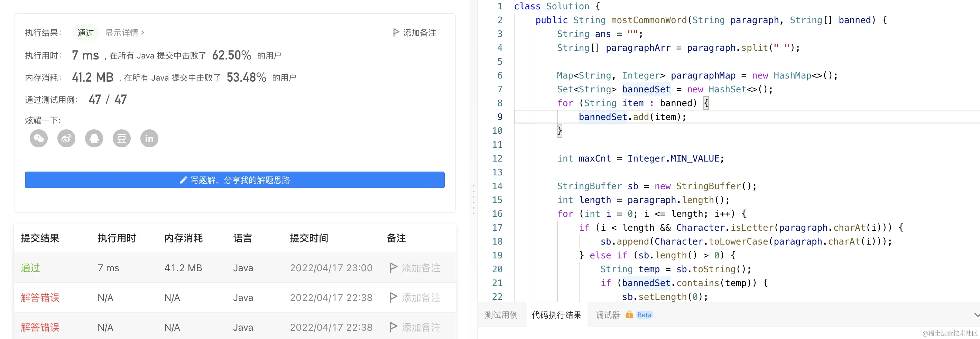Share result via the LinkedIn icon
Image resolution: width=980 pixels, height=339 pixels.
click(x=149, y=138)
